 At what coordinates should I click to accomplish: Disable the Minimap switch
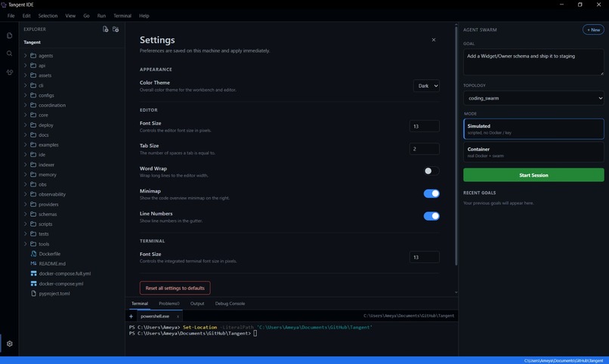pyautogui.click(x=431, y=193)
